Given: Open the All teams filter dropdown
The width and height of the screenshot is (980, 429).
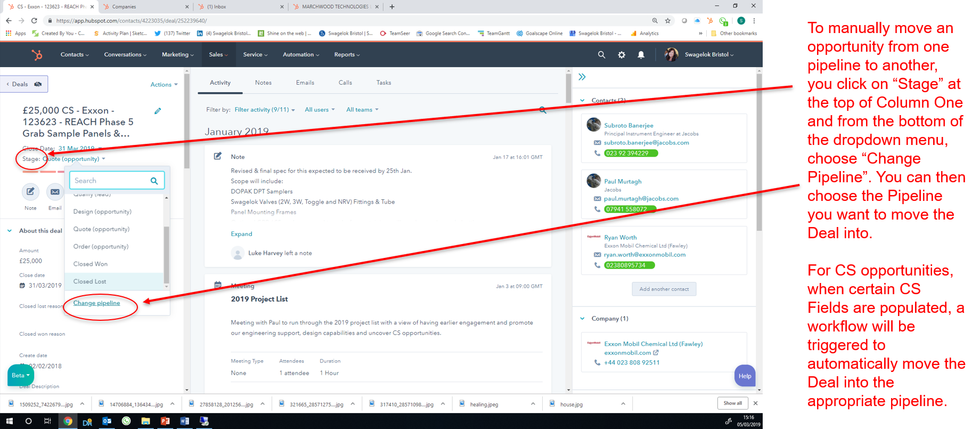Looking at the screenshot, I should [x=362, y=110].
